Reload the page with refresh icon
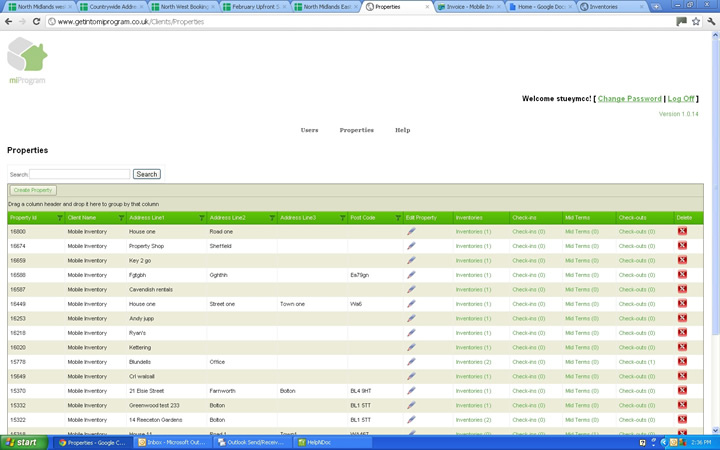The height and width of the screenshot is (450, 720). pyautogui.click(x=37, y=21)
